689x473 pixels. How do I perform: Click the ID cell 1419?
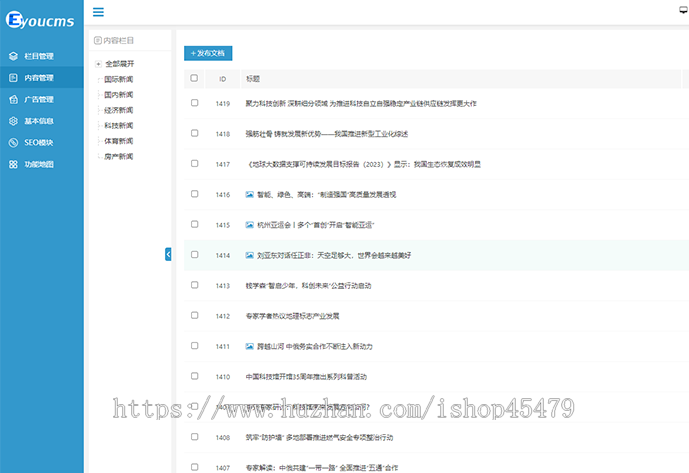[223, 104]
